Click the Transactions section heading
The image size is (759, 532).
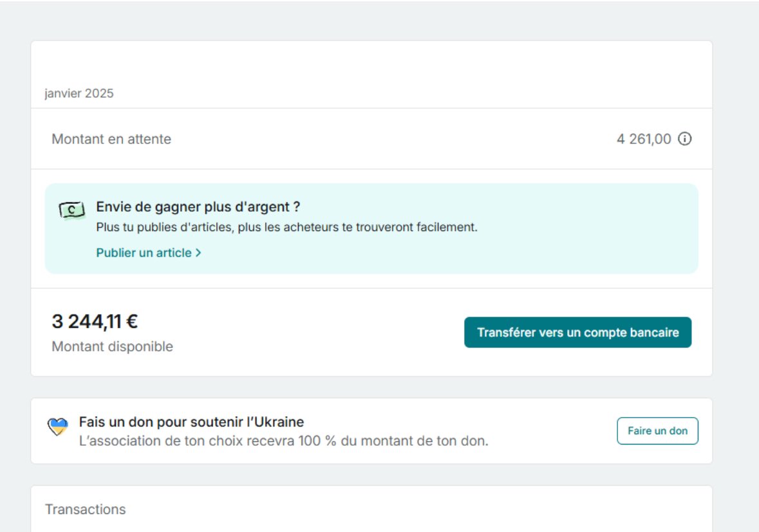(x=85, y=509)
